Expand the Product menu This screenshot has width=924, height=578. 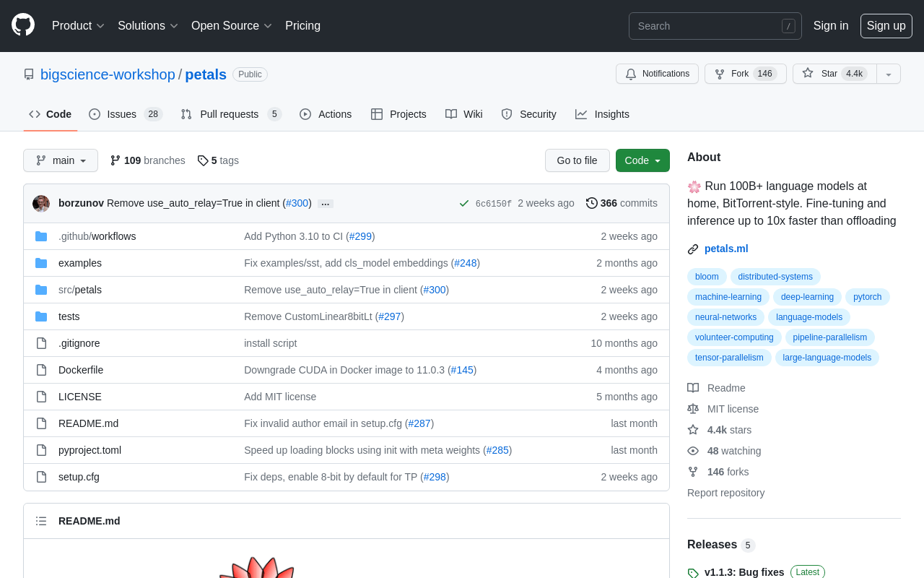pyautogui.click(x=78, y=26)
